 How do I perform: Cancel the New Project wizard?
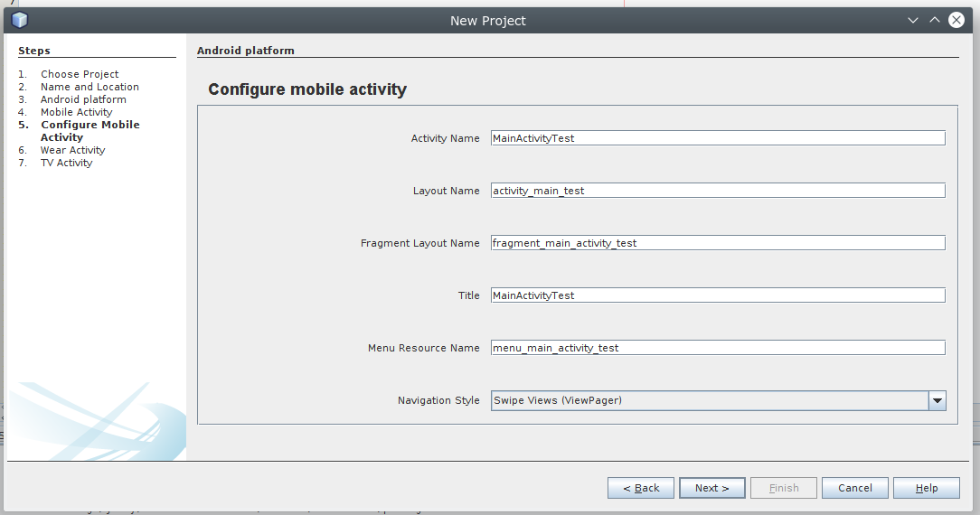coord(855,488)
